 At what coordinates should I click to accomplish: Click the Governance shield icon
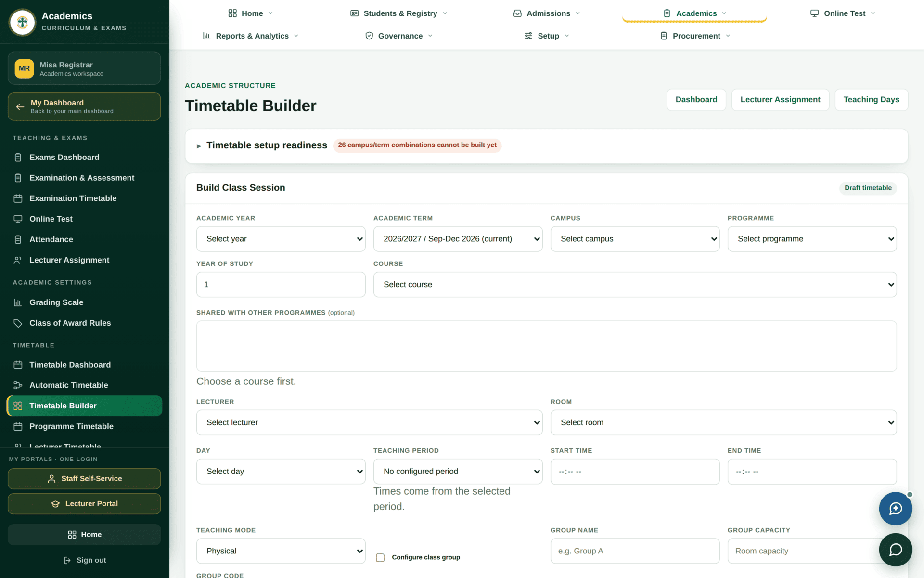click(x=369, y=36)
